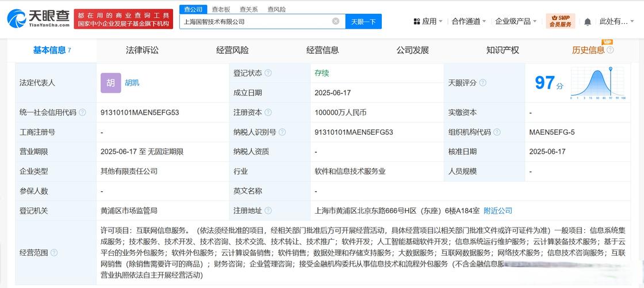Click the 其他有限责任公司 company type
The height and width of the screenshot is (288, 644).
pyautogui.click(x=129, y=171)
